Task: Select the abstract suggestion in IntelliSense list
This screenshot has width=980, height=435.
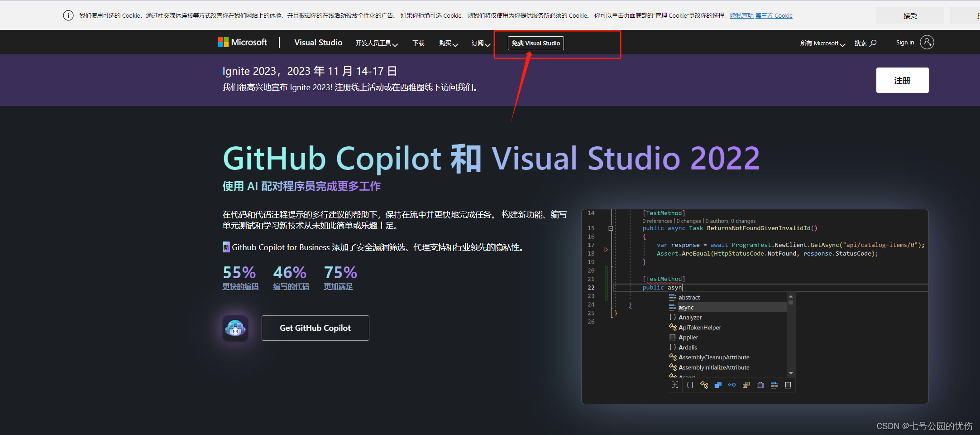Action: (x=727, y=297)
